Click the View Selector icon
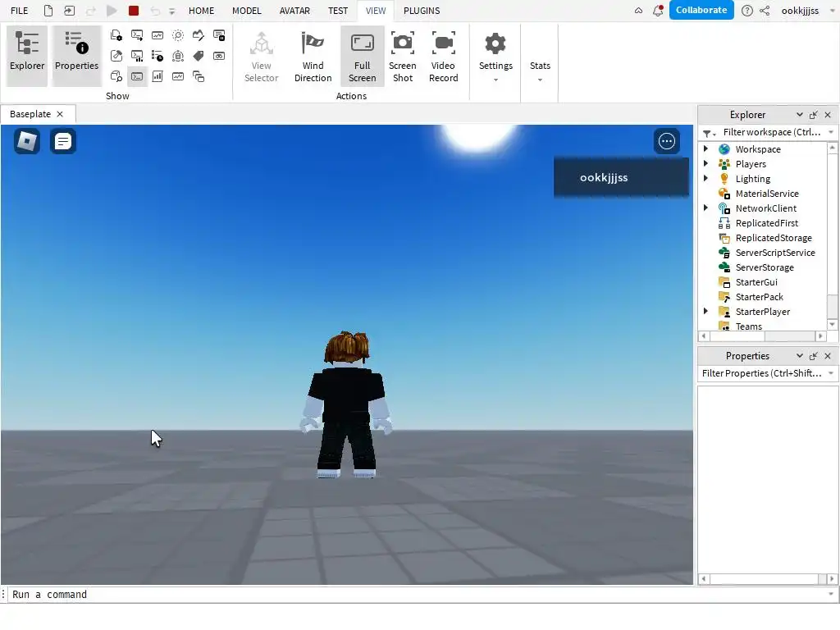The image size is (840, 630). pos(262,57)
